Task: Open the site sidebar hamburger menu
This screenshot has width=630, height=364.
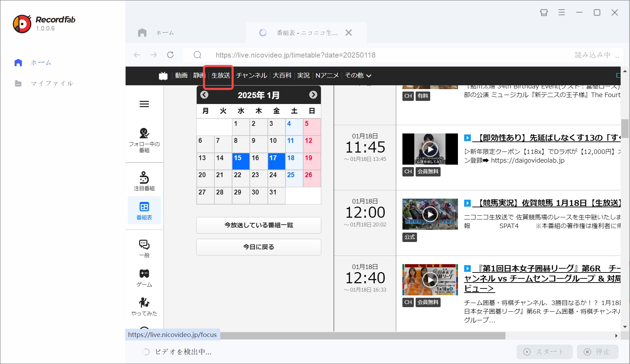Action: (144, 104)
